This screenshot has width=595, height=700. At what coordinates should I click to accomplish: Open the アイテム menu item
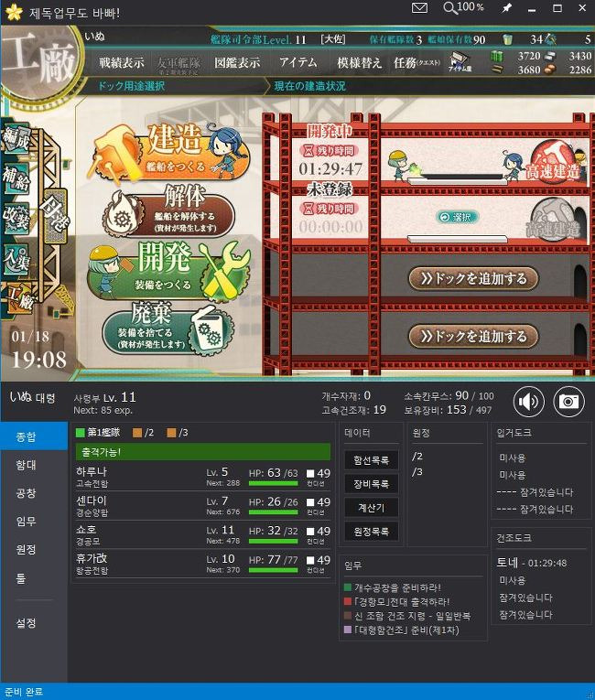coord(297,62)
